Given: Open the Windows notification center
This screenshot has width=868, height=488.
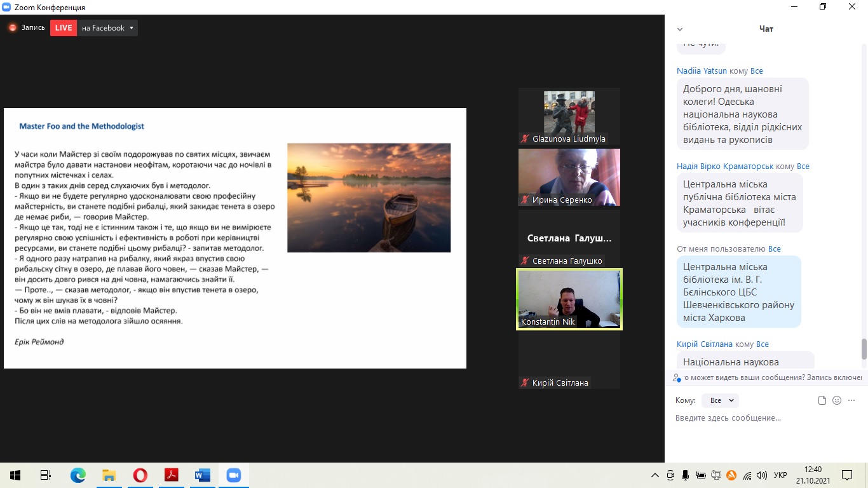Looking at the screenshot, I should tap(847, 475).
